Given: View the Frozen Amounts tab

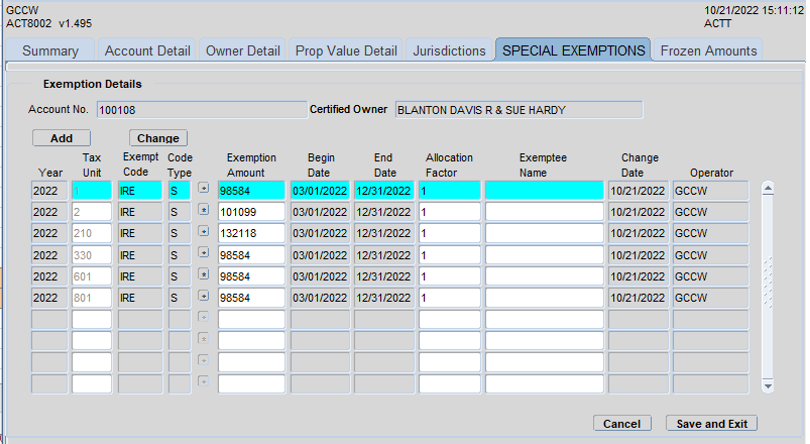Looking at the screenshot, I should pyautogui.click(x=709, y=50).
